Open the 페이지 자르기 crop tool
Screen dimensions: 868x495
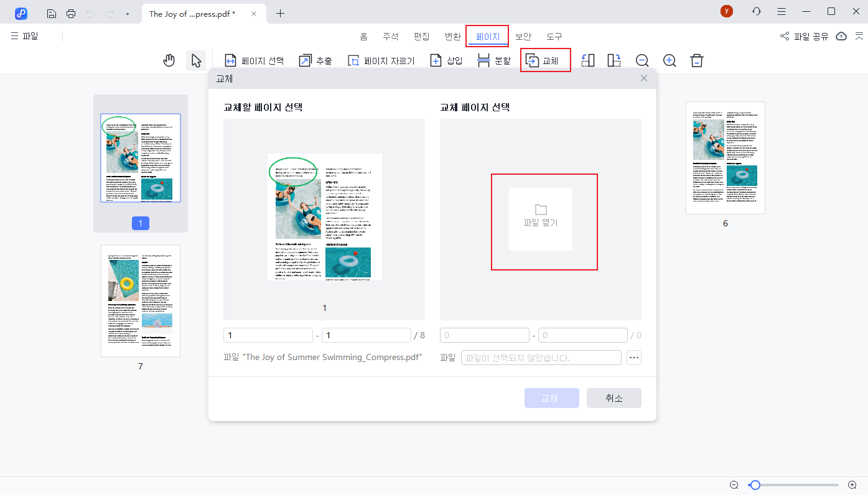[x=381, y=60]
